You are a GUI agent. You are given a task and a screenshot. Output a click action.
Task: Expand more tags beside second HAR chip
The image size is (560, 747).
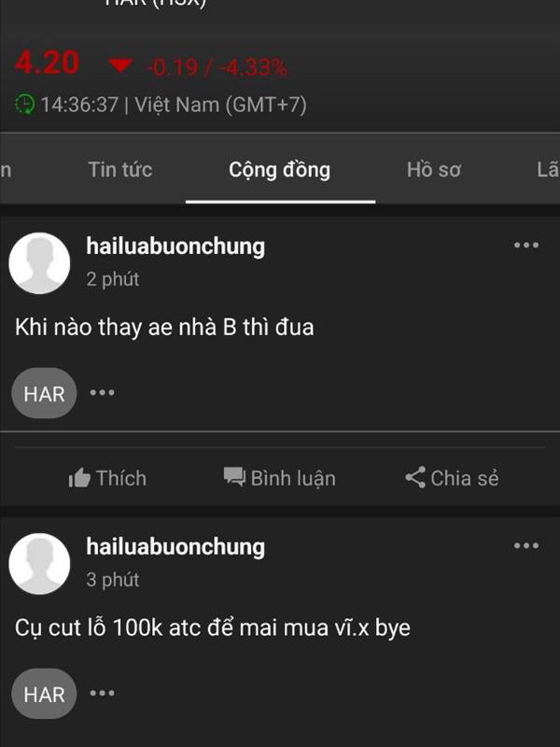tap(103, 693)
